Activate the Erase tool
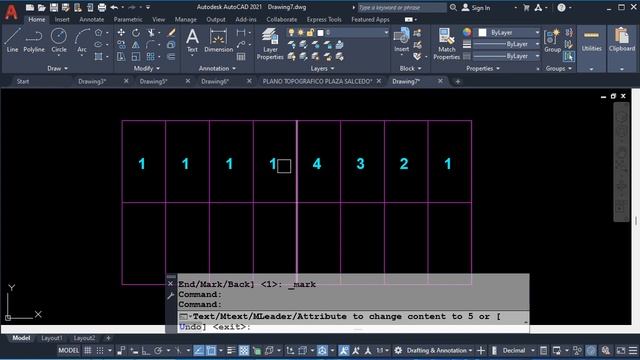The image size is (640, 360). tap(171, 33)
